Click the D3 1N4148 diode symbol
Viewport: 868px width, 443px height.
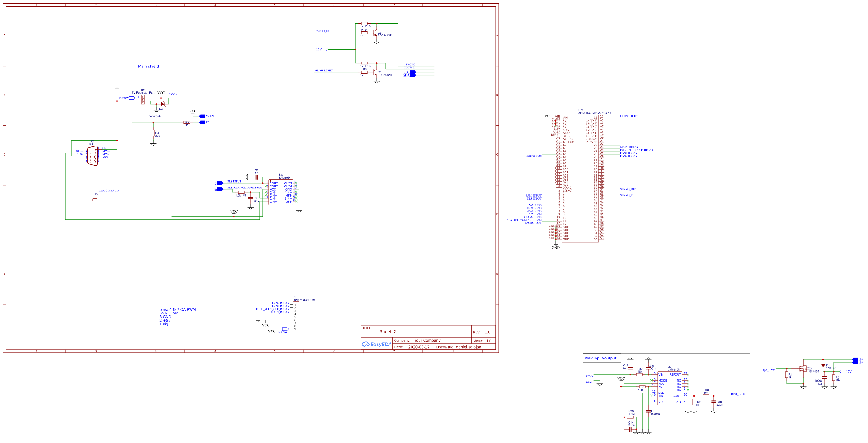pyautogui.click(x=823, y=366)
